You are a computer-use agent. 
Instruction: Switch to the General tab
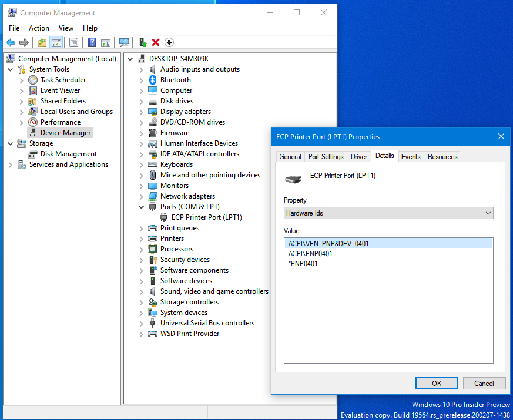pyautogui.click(x=290, y=157)
